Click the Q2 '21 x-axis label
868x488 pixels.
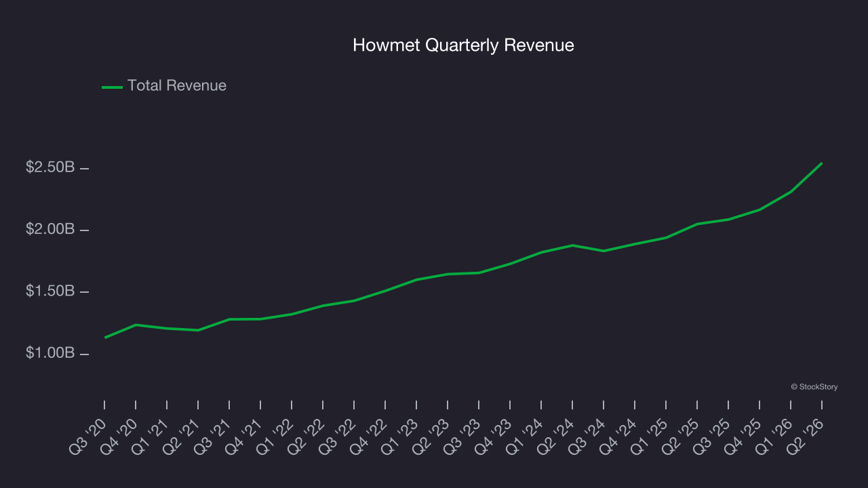click(182, 436)
